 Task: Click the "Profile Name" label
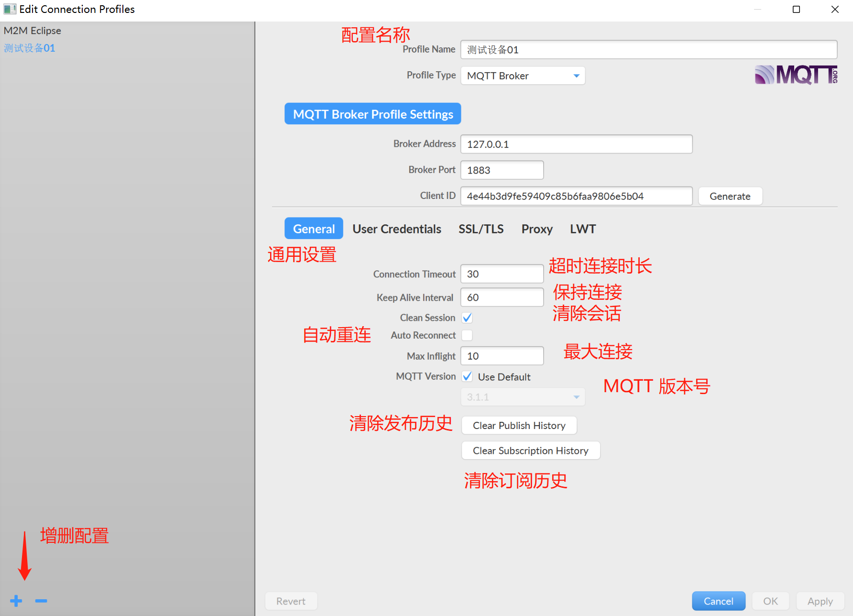pyautogui.click(x=429, y=49)
